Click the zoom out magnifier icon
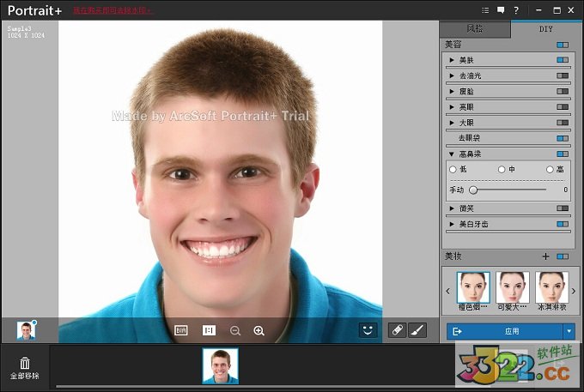The width and height of the screenshot is (584, 392). (x=234, y=330)
